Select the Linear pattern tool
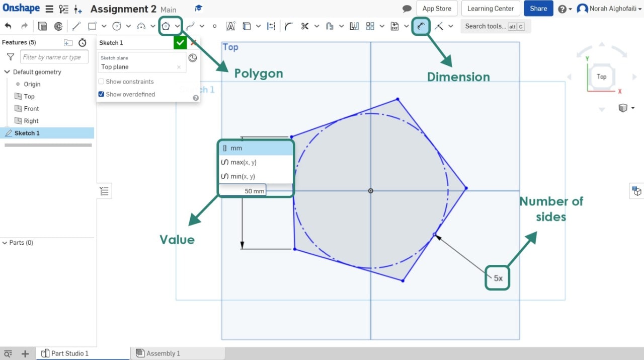Viewport: 644px width, 360px height. [x=370, y=26]
